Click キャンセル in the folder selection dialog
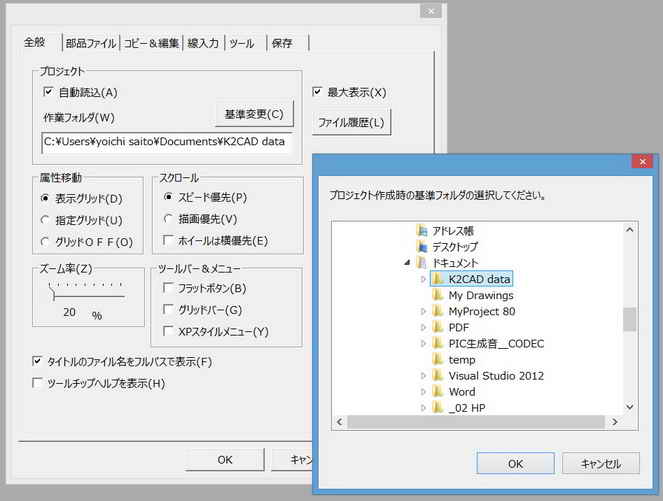Viewport: 663px width, 501px height. (x=601, y=463)
